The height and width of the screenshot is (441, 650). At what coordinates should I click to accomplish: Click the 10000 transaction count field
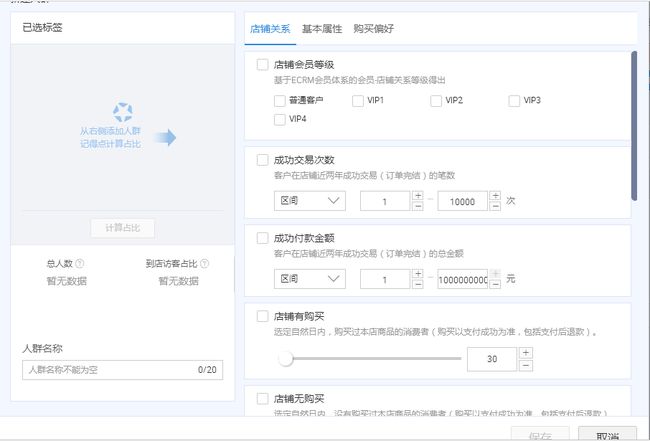click(x=462, y=201)
